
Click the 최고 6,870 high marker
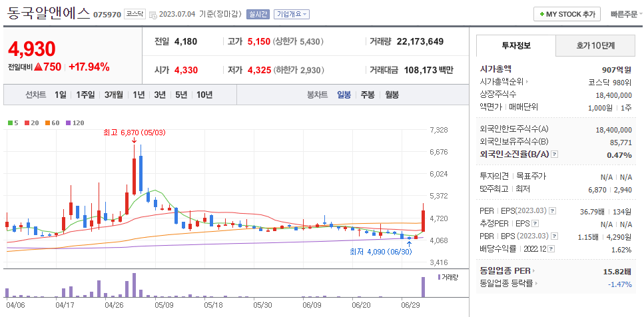[x=135, y=133]
